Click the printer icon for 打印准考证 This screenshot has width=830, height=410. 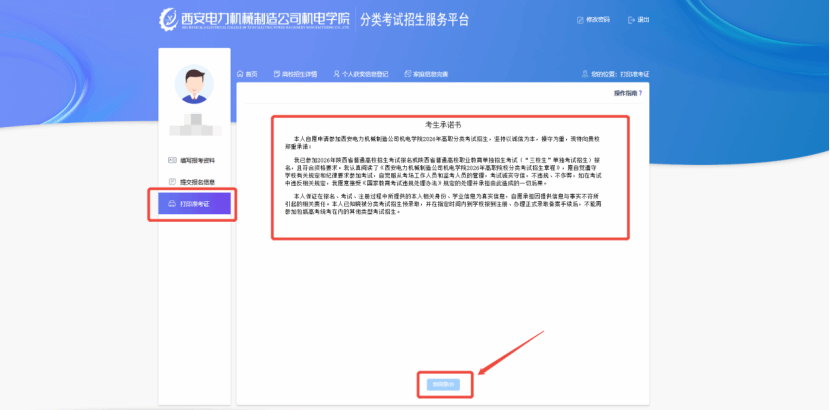tap(172, 203)
